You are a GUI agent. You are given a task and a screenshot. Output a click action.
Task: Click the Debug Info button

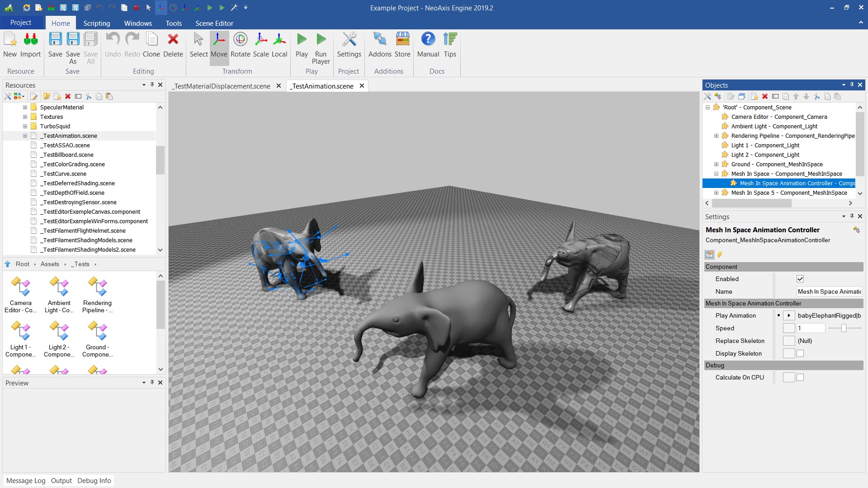pos(94,481)
